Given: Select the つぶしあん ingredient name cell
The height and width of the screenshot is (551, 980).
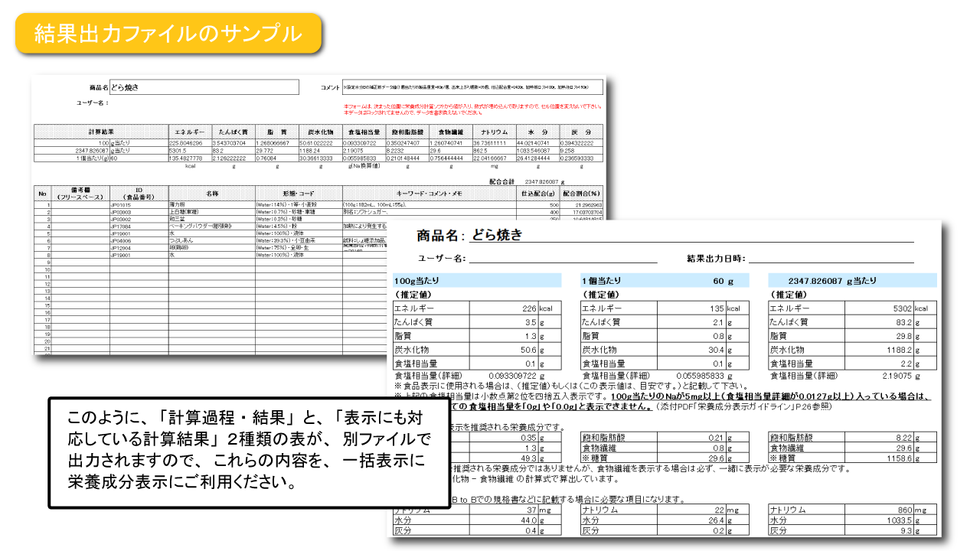Looking at the screenshot, I should [211, 240].
